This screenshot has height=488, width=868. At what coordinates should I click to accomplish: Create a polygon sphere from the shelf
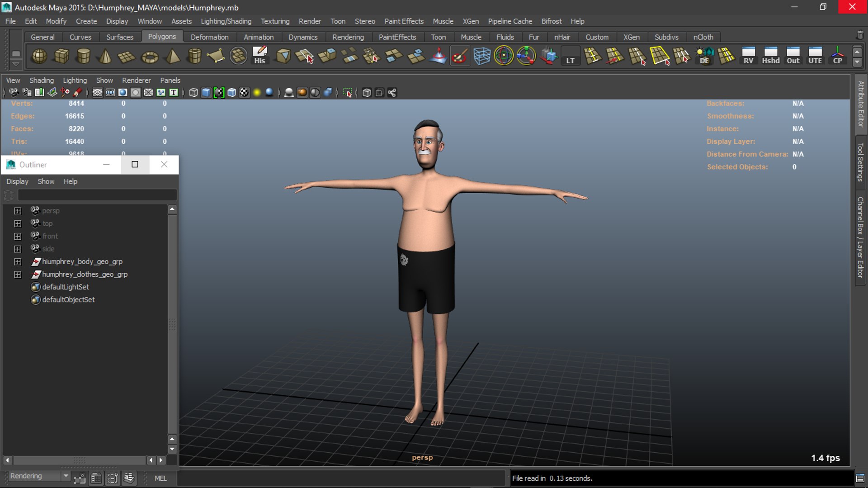coord(39,56)
